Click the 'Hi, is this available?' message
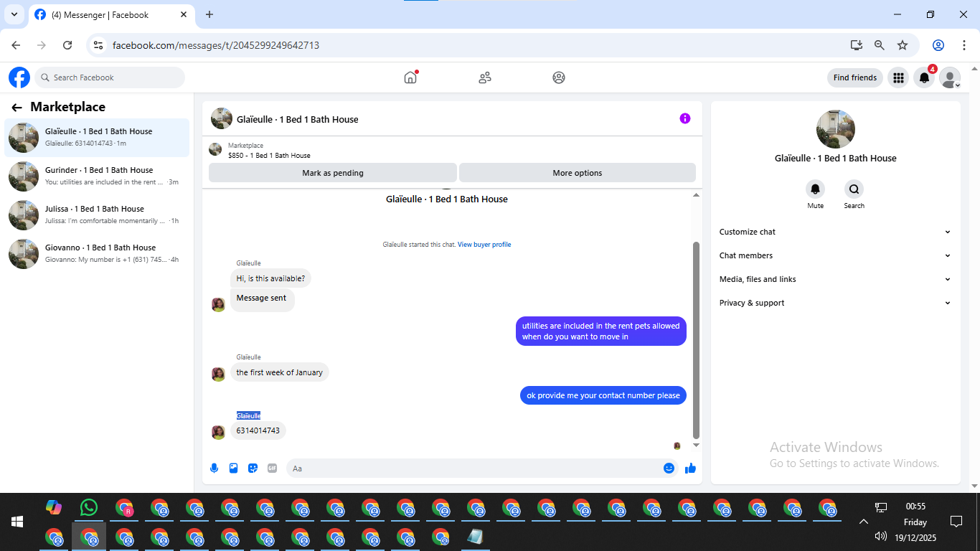Image resolution: width=980 pixels, height=551 pixels. tap(270, 278)
